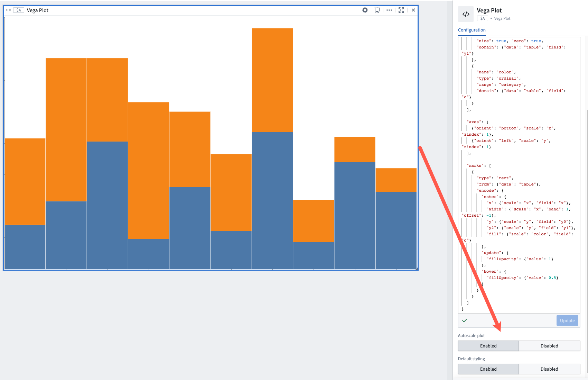The height and width of the screenshot is (380, 588).
Task: Switch to the Configuration tab
Action: point(472,30)
